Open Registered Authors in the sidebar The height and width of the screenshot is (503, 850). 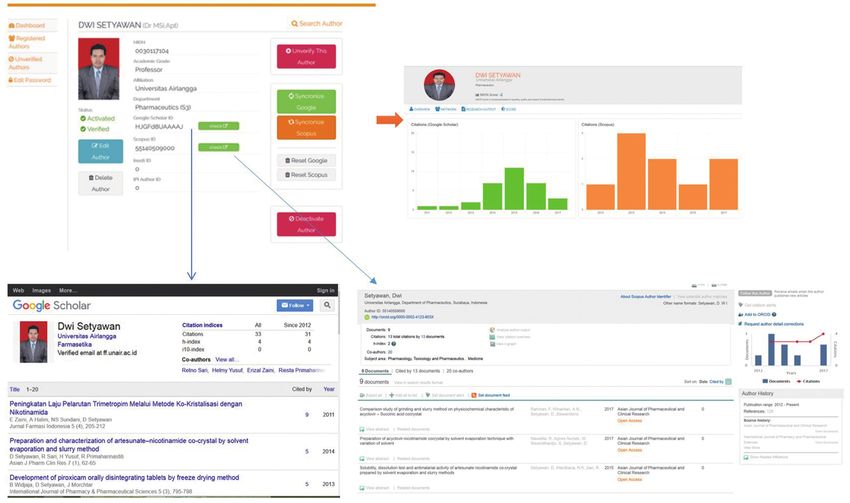tap(27, 42)
